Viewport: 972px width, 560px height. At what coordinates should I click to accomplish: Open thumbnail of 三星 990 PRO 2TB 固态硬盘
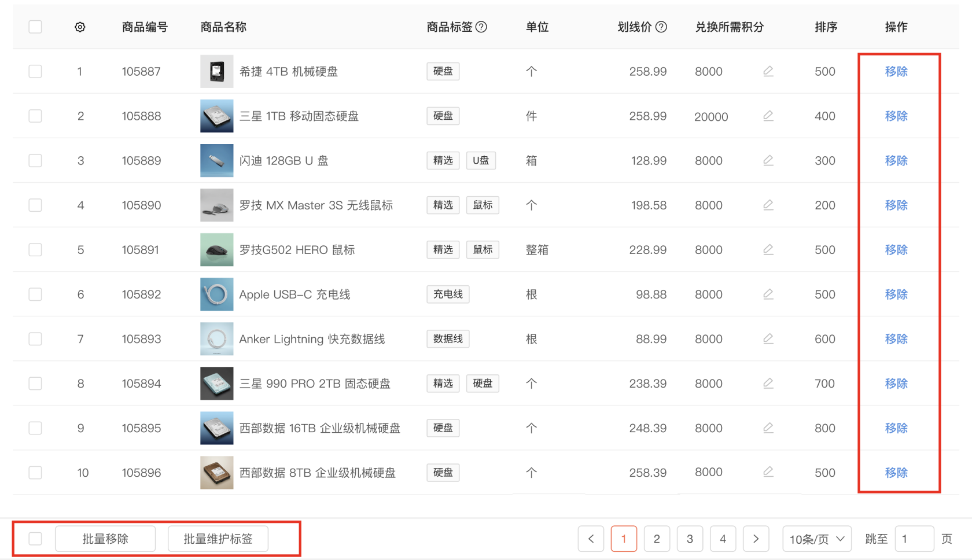[217, 383]
